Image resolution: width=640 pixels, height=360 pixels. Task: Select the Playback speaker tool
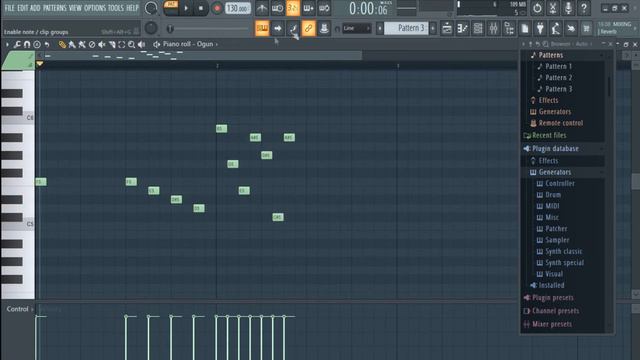pyautogui.click(x=142, y=44)
